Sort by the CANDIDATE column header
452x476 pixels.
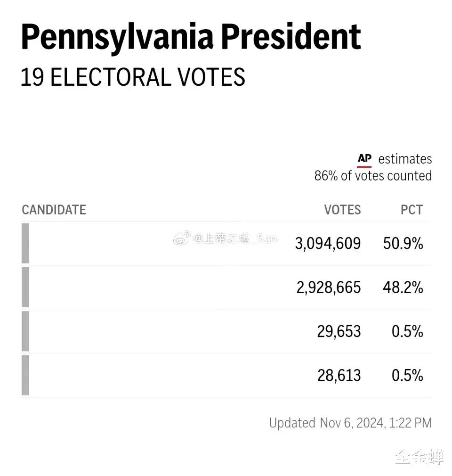point(54,210)
